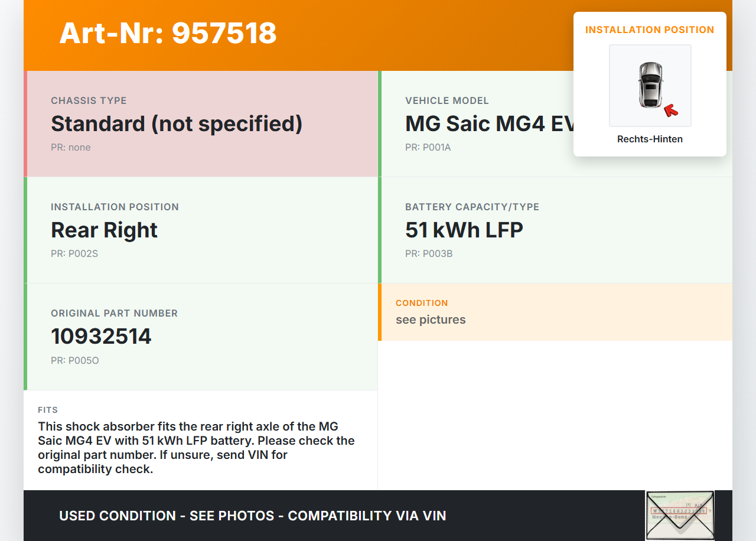Click the Condition see pictures box

555,312
